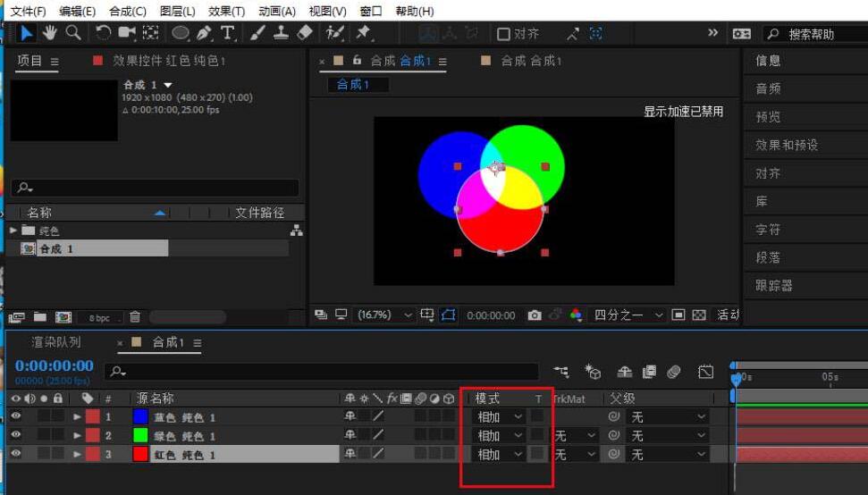
Task: Click the Puppet Pin tool
Action: point(363,33)
